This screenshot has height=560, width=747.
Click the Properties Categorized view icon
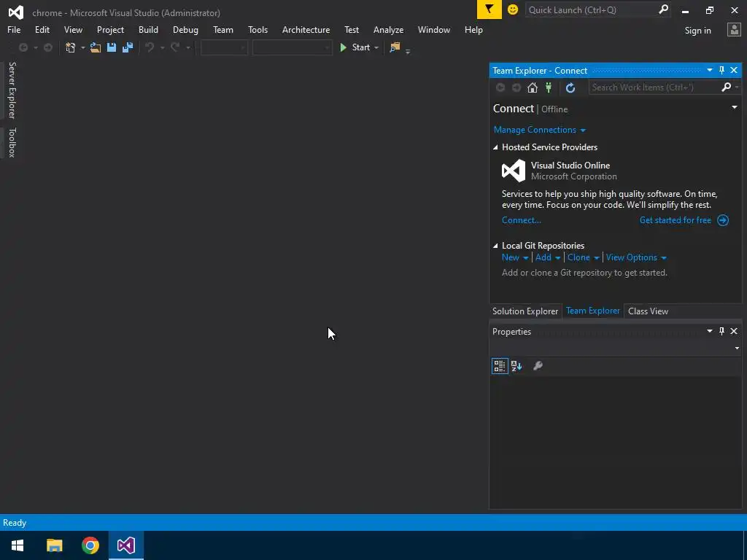500,366
